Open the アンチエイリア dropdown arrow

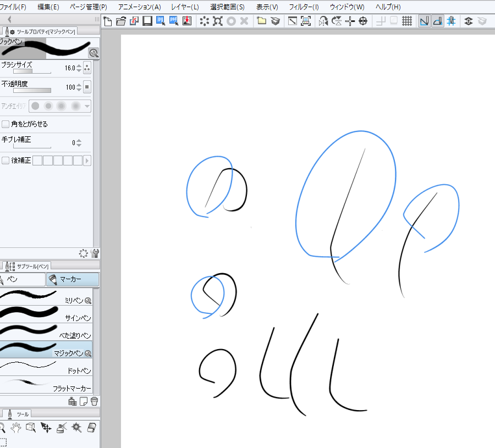click(x=87, y=106)
